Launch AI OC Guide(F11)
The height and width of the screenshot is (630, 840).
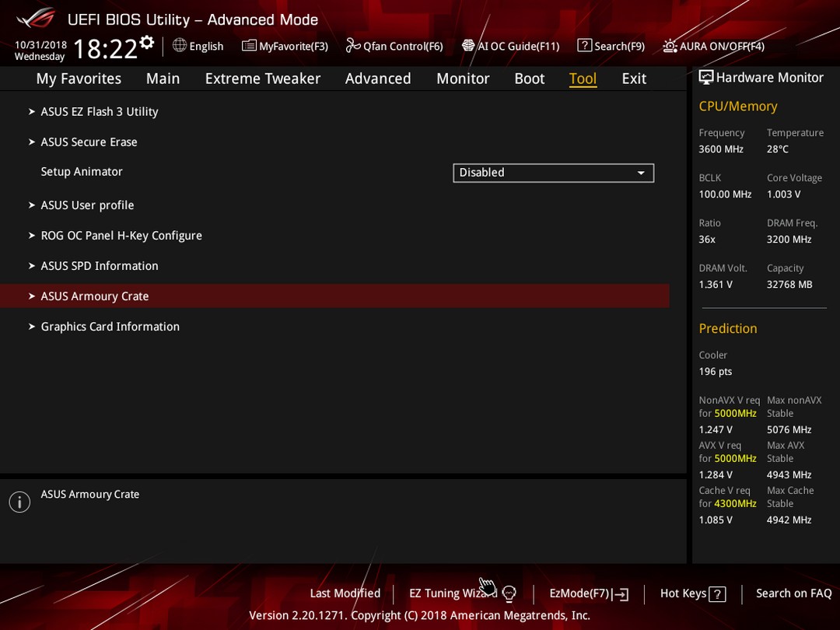pyautogui.click(x=510, y=46)
